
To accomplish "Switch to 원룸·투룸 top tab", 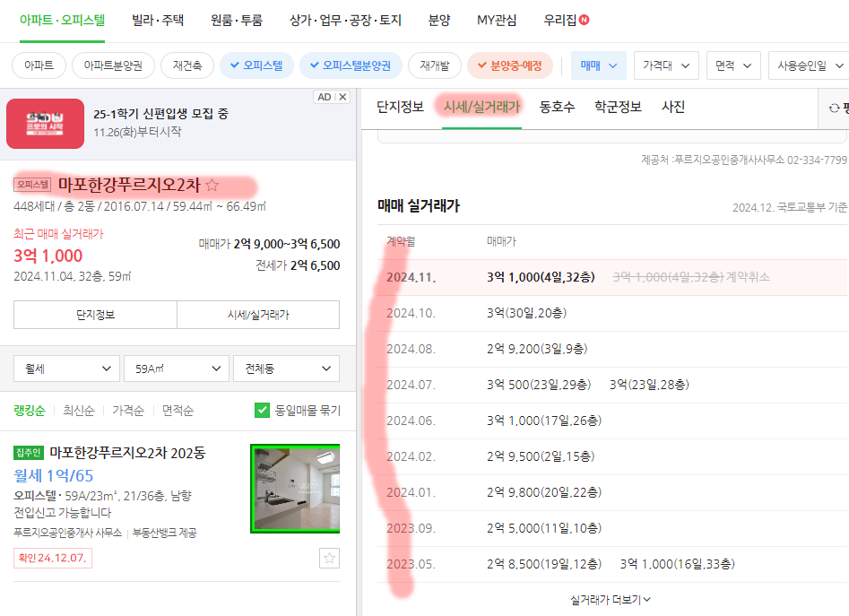I will pyautogui.click(x=237, y=20).
